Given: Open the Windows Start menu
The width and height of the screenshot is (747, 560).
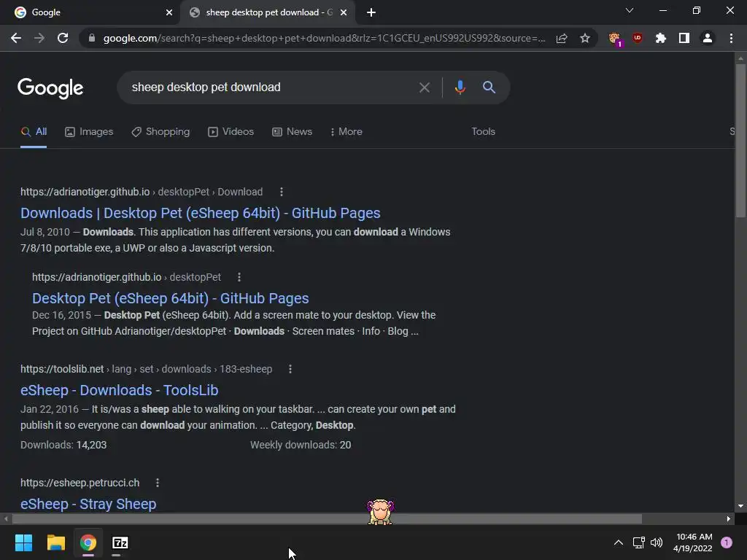Looking at the screenshot, I should pos(23,542).
